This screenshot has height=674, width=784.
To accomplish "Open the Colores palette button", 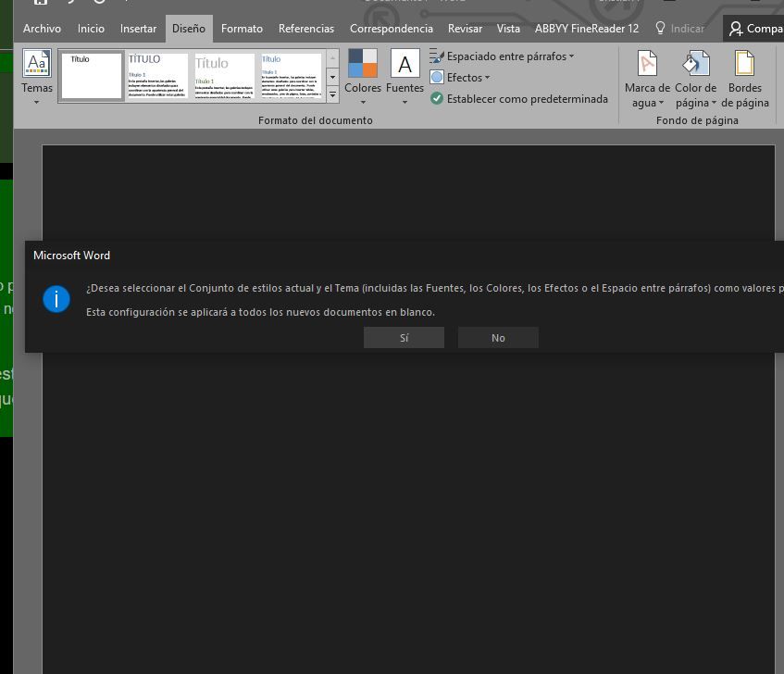I will (x=363, y=77).
